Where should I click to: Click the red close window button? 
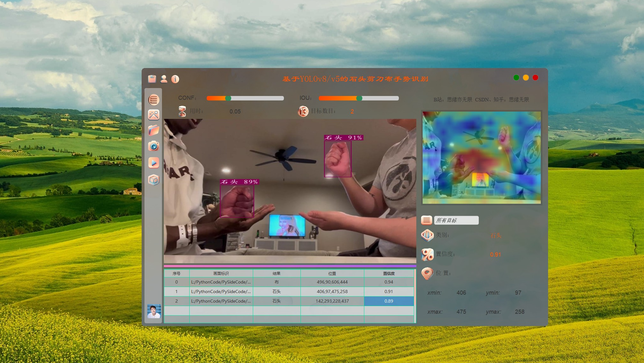(535, 78)
